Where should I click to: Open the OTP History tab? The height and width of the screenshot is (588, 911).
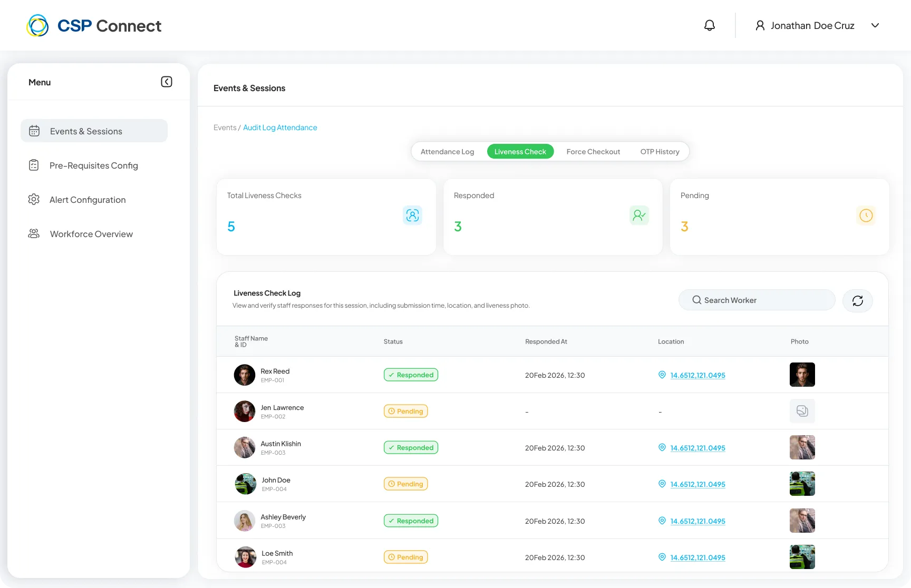(x=660, y=152)
